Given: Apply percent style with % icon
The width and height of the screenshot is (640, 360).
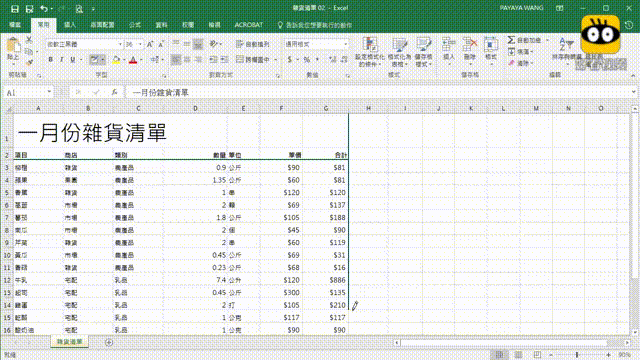Looking at the screenshot, I should tap(307, 60).
